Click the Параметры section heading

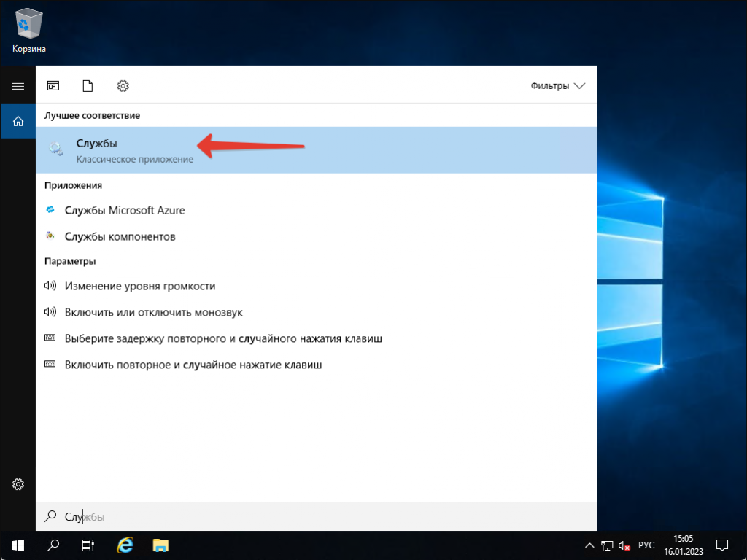[70, 261]
